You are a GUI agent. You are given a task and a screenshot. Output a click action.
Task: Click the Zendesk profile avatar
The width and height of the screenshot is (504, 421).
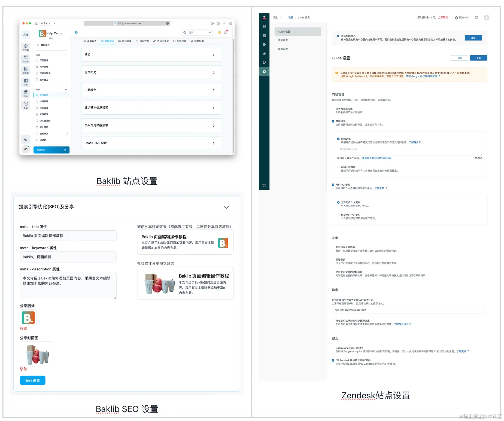[486, 17]
